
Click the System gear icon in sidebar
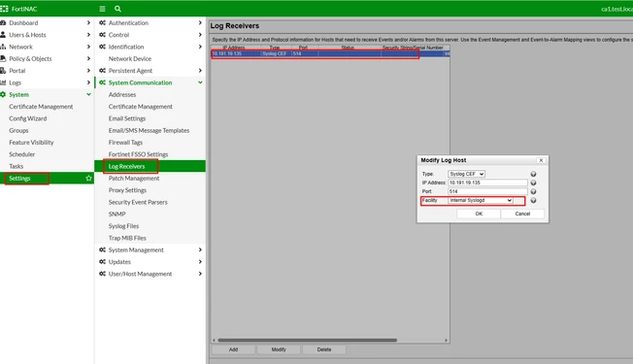(x=3, y=94)
